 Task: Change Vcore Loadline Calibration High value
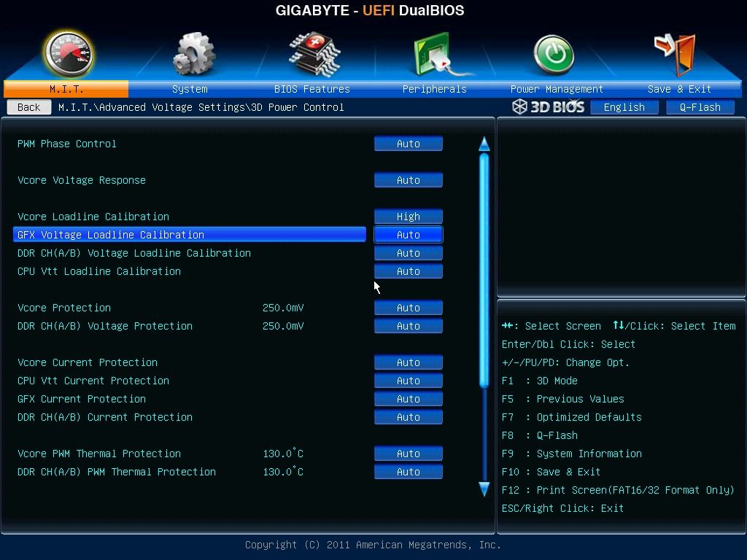point(409,217)
